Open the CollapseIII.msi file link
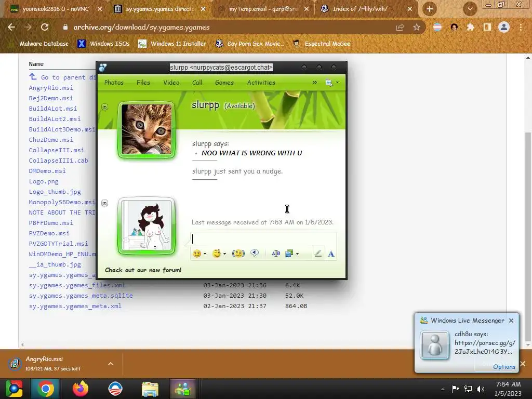This screenshot has height=399, width=532. tap(56, 150)
